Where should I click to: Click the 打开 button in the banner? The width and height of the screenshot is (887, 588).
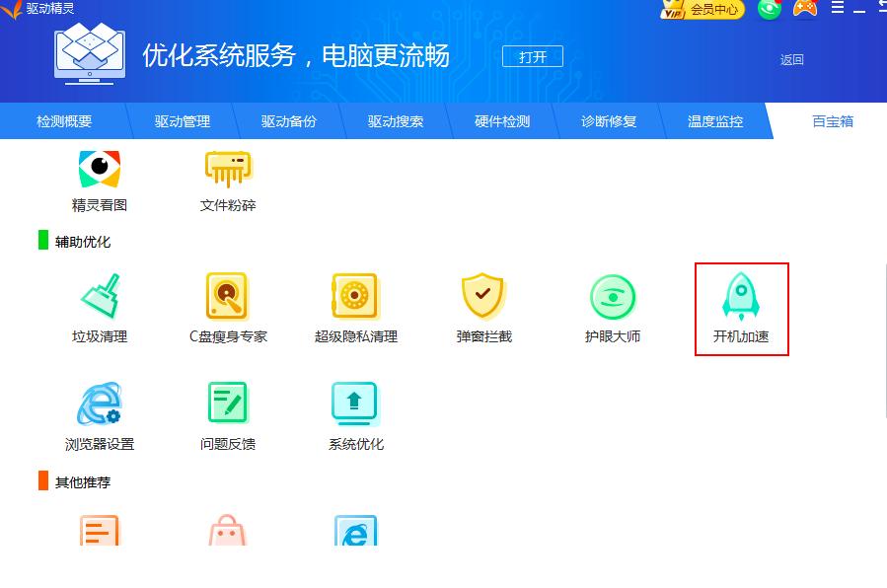(532, 56)
